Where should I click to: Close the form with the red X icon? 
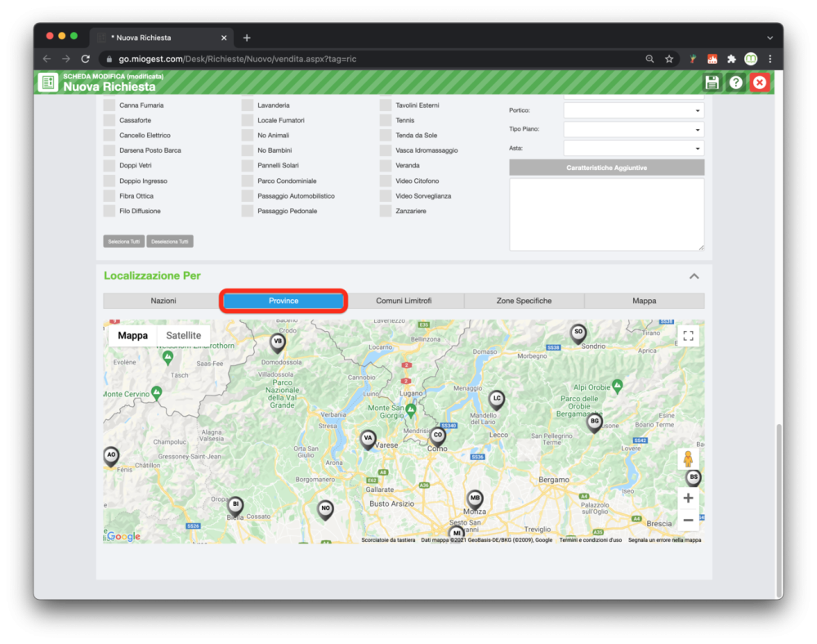pos(760,83)
